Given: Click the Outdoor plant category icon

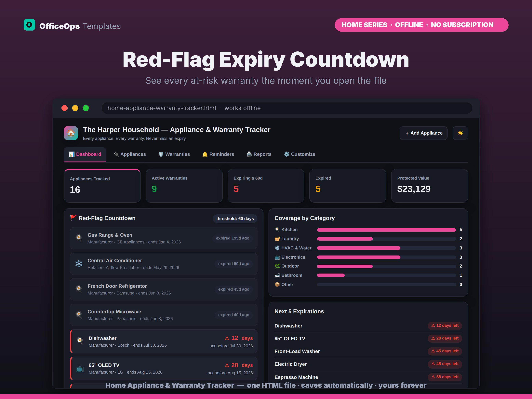Looking at the screenshot, I should pos(277,266).
